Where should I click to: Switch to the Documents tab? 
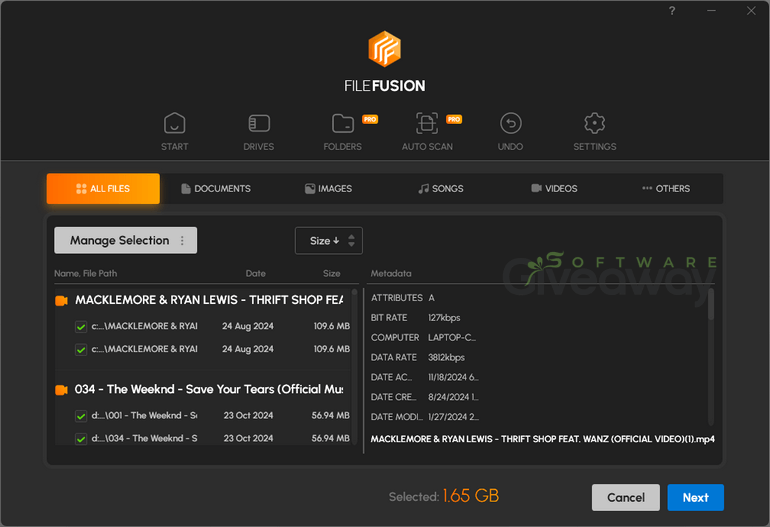tap(216, 189)
